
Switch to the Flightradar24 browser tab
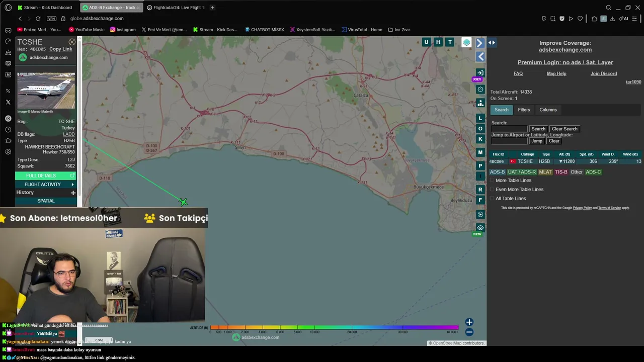tap(176, 8)
